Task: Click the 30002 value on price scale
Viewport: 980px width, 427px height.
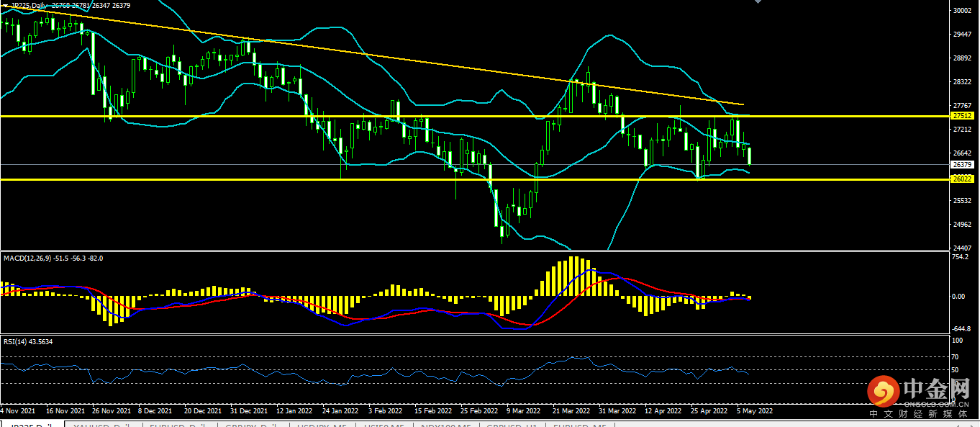Action: (x=962, y=11)
